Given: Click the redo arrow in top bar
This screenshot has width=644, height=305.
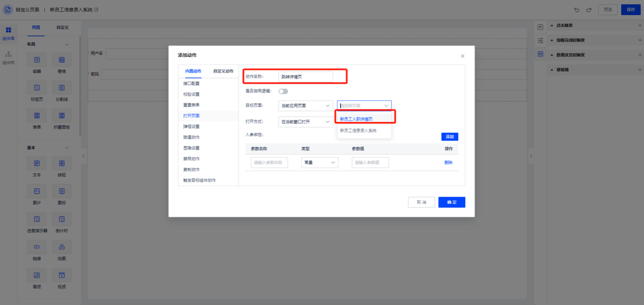Looking at the screenshot, I should 589,10.
